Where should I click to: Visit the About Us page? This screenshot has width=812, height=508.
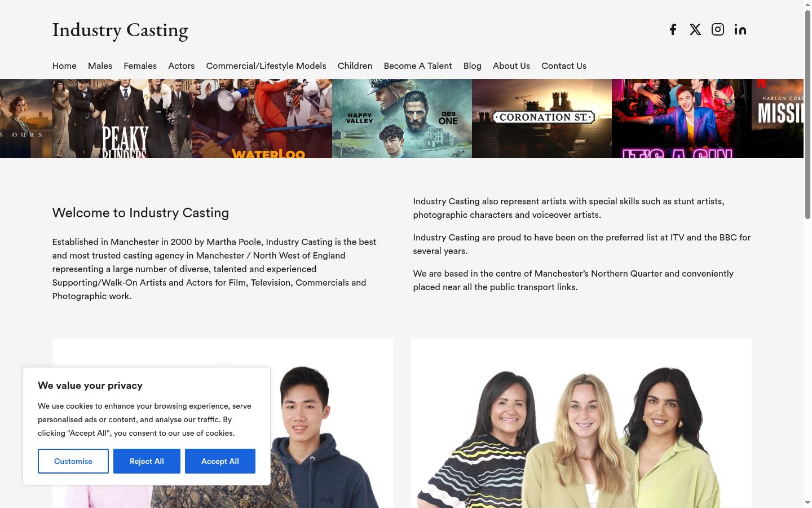click(x=511, y=66)
